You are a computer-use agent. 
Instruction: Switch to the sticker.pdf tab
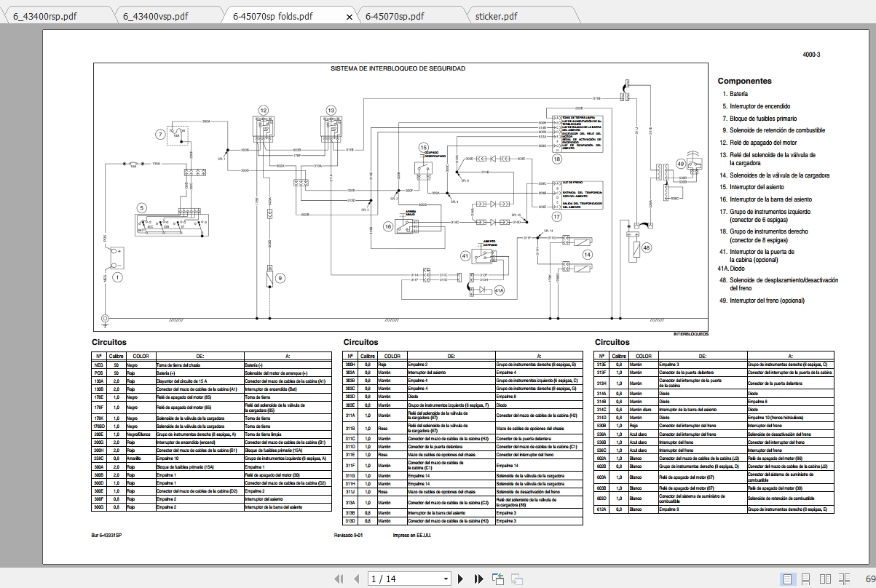[497, 13]
